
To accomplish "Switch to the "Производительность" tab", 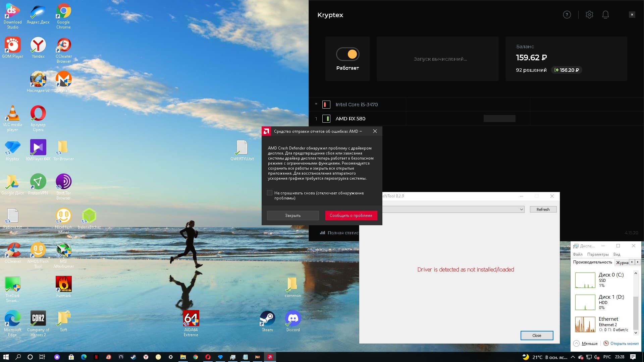I will [592, 262].
